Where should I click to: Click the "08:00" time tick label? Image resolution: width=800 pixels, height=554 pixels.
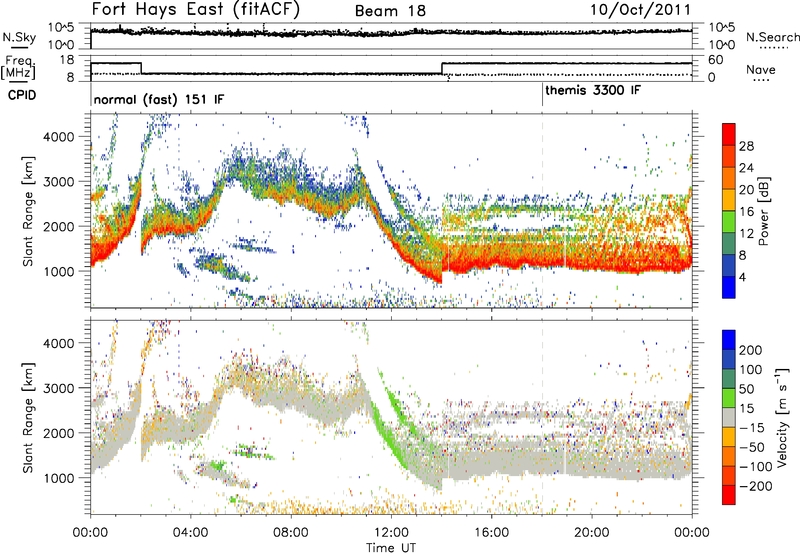coord(291,533)
